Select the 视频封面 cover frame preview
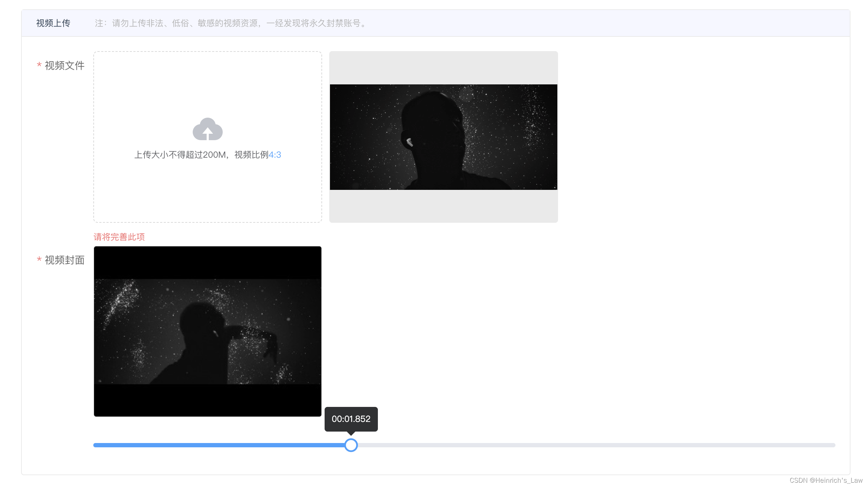 click(x=207, y=331)
